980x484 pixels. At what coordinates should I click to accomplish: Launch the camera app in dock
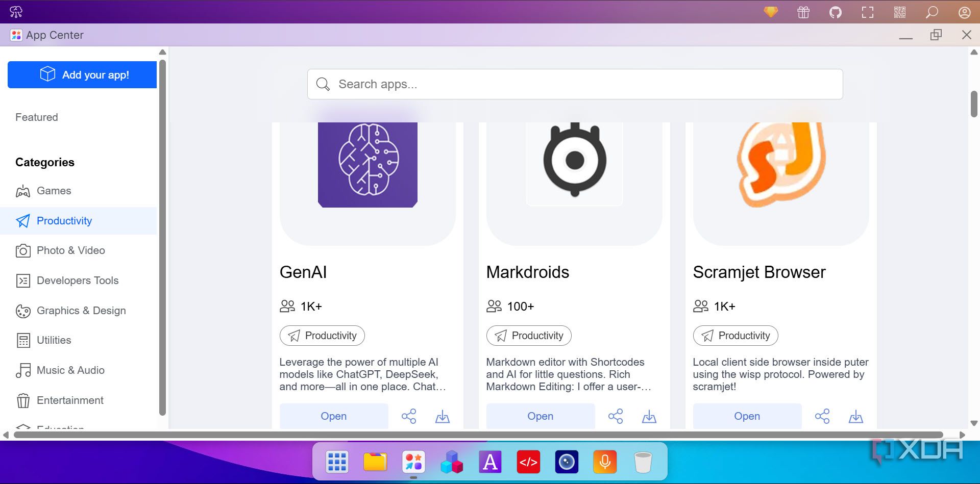[567, 462]
